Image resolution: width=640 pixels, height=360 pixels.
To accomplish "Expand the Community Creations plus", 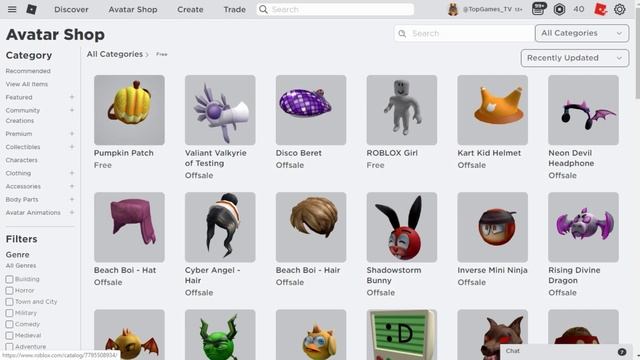I will [x=72, y=110].
